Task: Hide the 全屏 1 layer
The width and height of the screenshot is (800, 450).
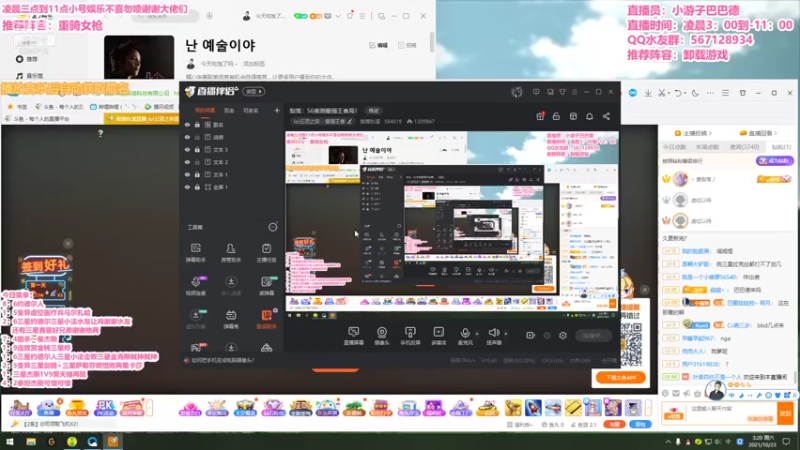Action: [187, 187]
